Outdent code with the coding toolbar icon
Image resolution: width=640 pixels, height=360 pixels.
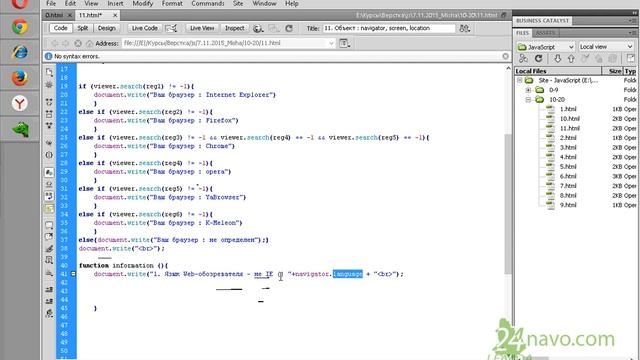pos(49,301)
